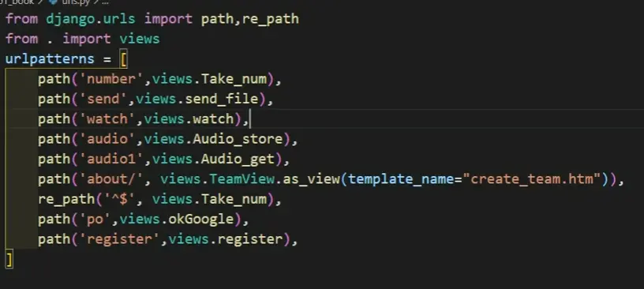Click 'Audio_get' in the audio1 path line

click(238, 159)
